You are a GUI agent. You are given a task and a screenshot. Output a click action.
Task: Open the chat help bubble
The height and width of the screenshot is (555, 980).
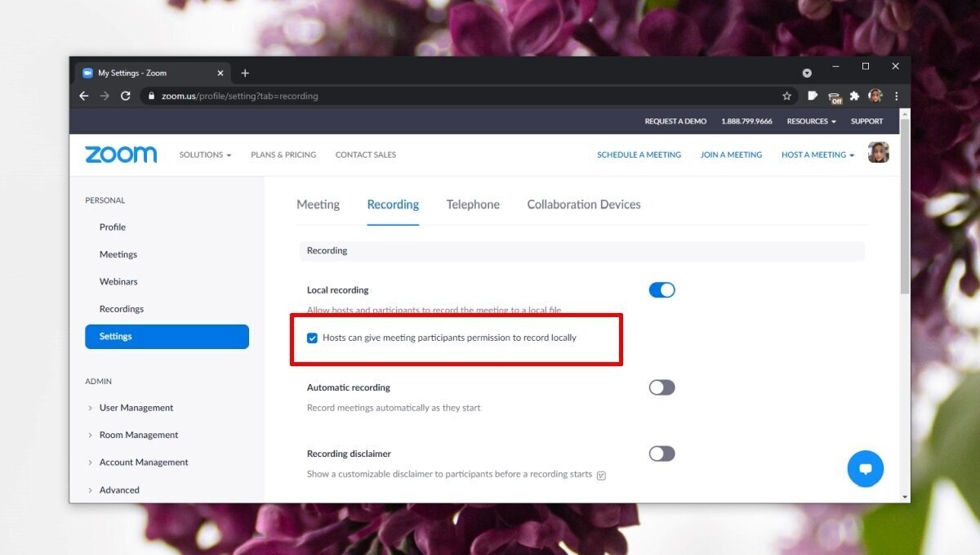tap(865, 469)
